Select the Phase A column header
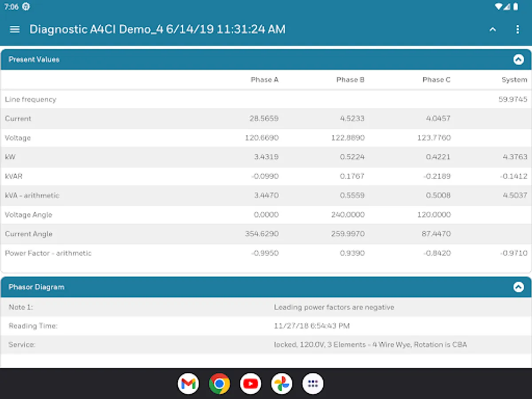This screenshot has width=532, height=399. tap(265, 80)
